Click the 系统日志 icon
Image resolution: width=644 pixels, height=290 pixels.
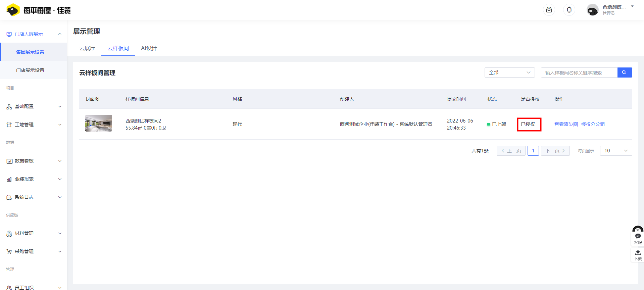pos(9,197)
